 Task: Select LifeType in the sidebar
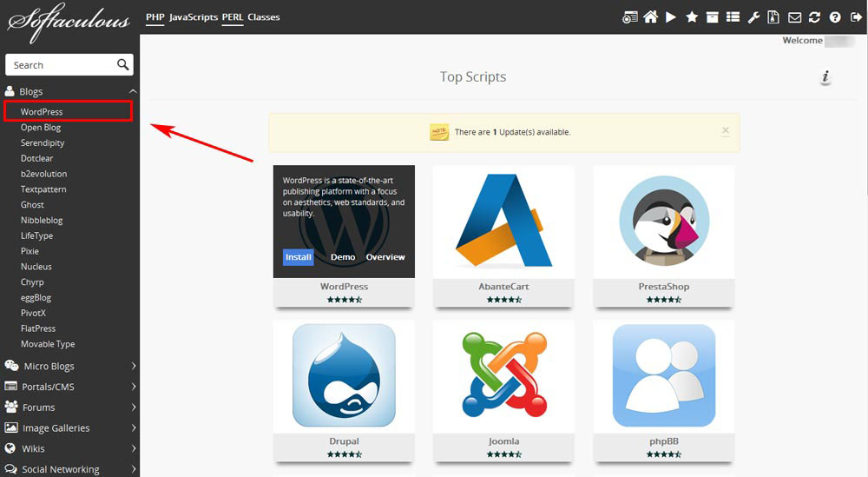[37, 235]
